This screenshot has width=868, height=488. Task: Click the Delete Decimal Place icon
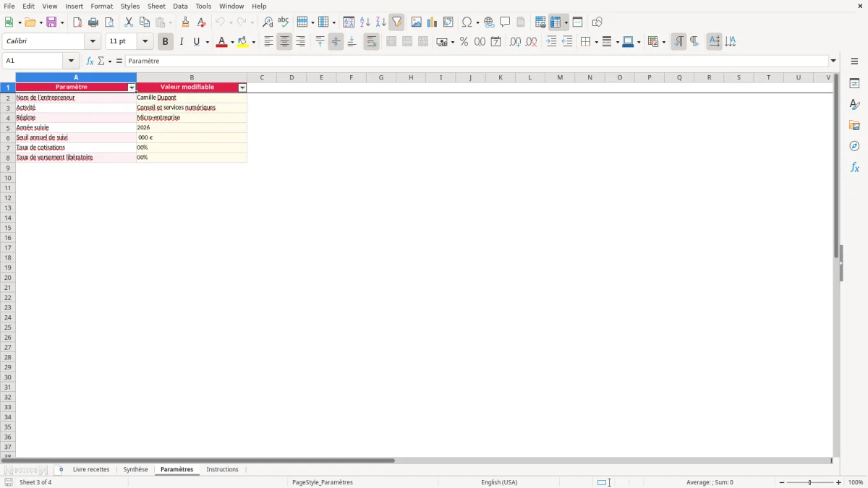[x=532, y=42]
